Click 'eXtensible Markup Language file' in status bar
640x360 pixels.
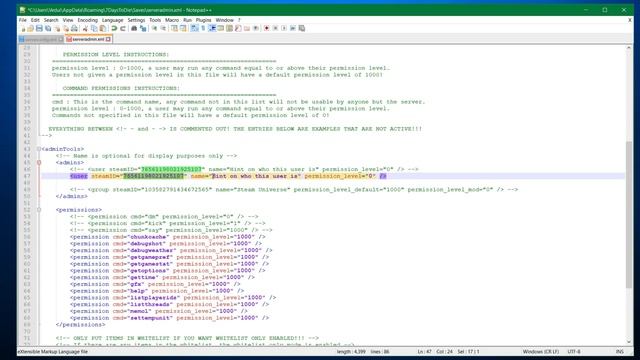coord(52,351)
